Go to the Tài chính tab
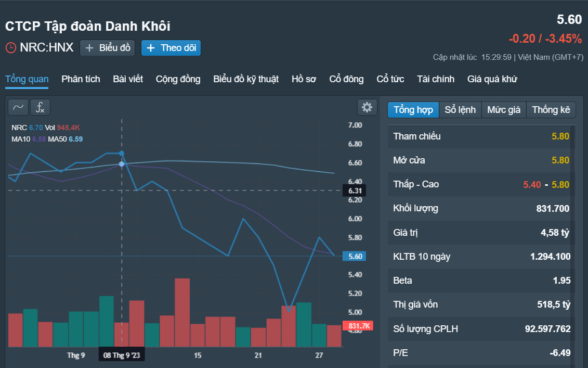The image size is (588, 368). 436,79
